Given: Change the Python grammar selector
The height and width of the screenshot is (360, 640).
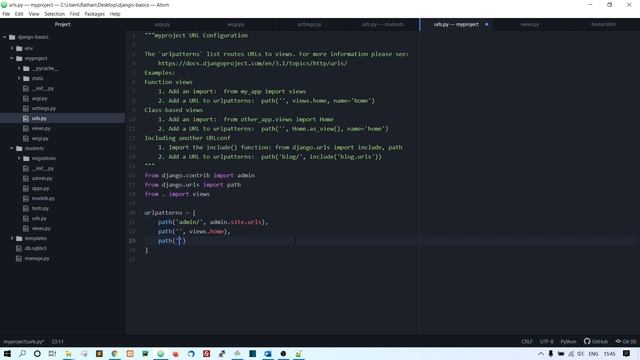Looking at the screenshot, I should (568, 342).
